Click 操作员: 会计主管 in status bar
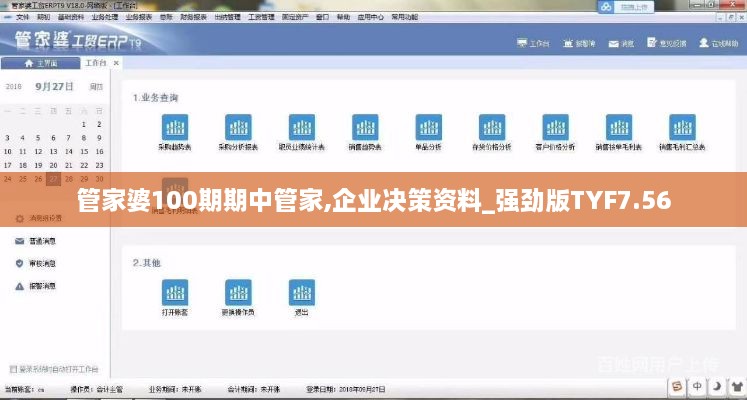This screenshot has height=400, width=747. coord(97,390)
